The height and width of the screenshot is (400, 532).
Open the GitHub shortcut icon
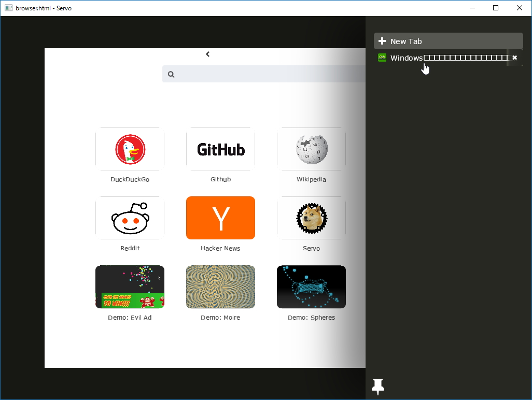pos(220,149)
